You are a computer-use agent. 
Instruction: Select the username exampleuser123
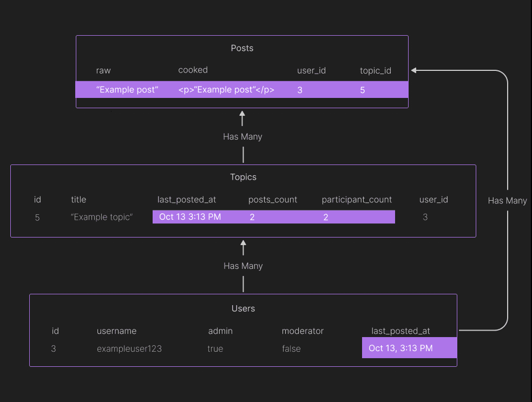129,349
